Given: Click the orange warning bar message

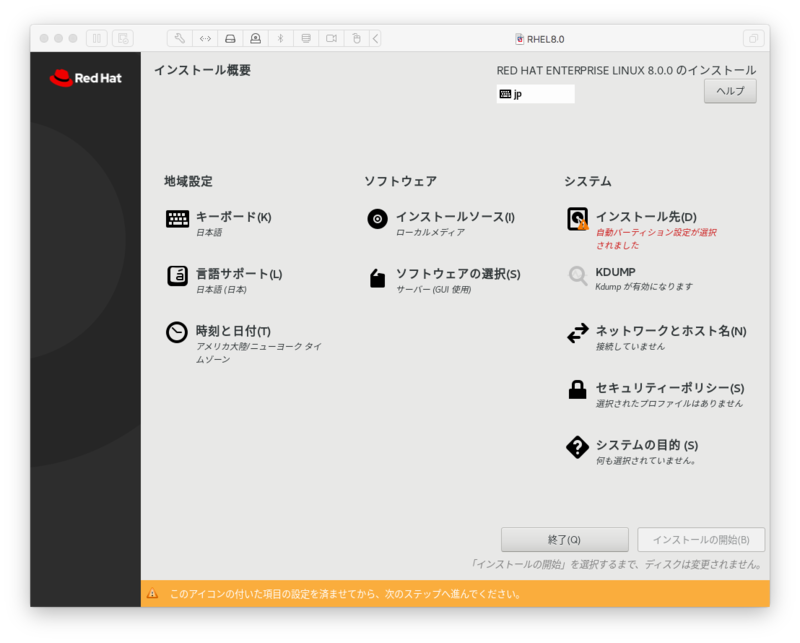Looking at the screenshot, I should [x=345, y=594].
